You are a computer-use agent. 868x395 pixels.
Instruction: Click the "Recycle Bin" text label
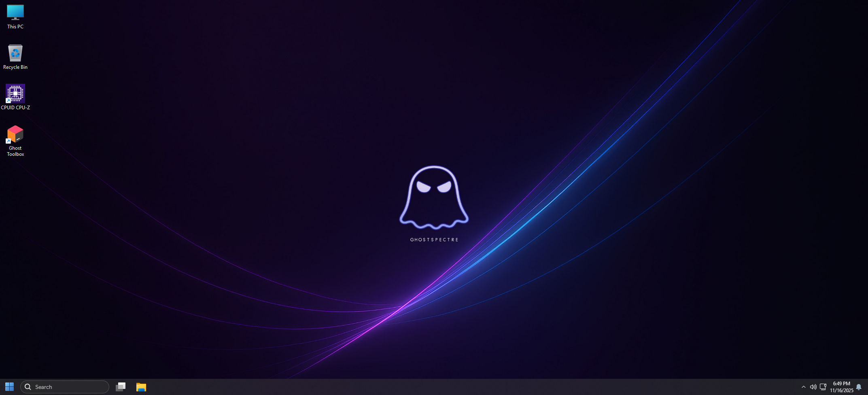15,67
